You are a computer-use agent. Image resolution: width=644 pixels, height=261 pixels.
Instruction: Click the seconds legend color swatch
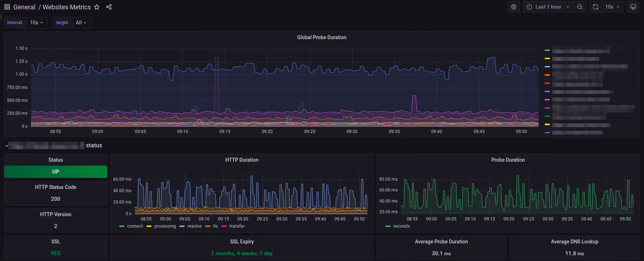pyautogui.click(x=388, y=226)
